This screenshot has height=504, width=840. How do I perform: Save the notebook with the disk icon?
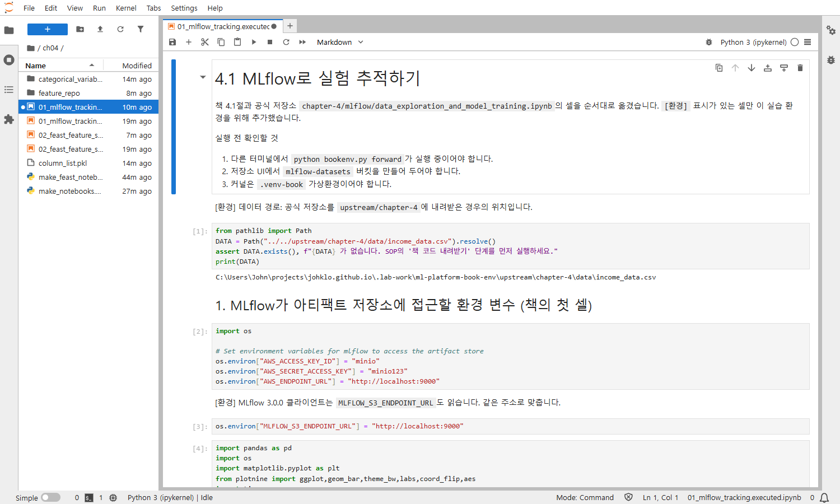pyautogui.click(x=172, y=42)
